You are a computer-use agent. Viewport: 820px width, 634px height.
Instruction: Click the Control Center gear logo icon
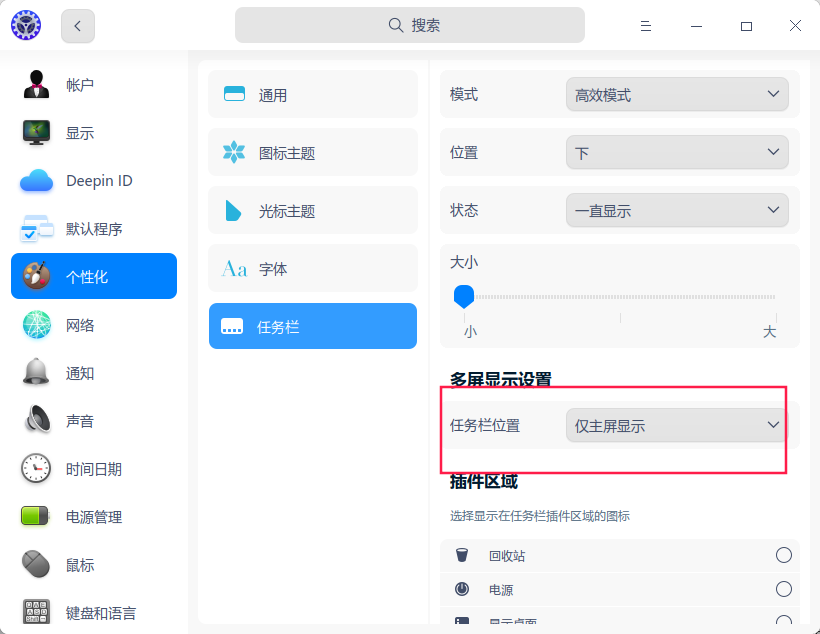(26, 25)
